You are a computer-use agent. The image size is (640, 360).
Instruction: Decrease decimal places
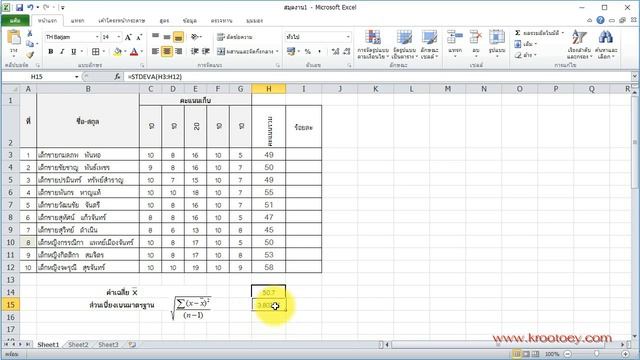(347, 51)
